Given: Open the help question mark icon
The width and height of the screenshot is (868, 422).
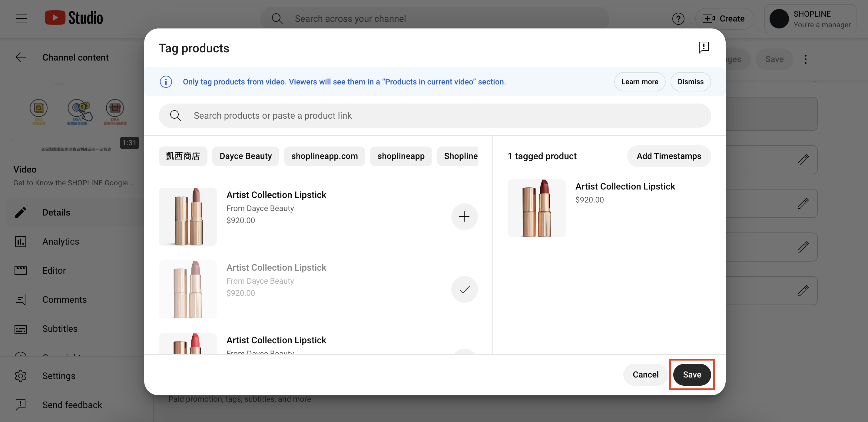Looking at the screenshot, I should (x=678, y=18).
